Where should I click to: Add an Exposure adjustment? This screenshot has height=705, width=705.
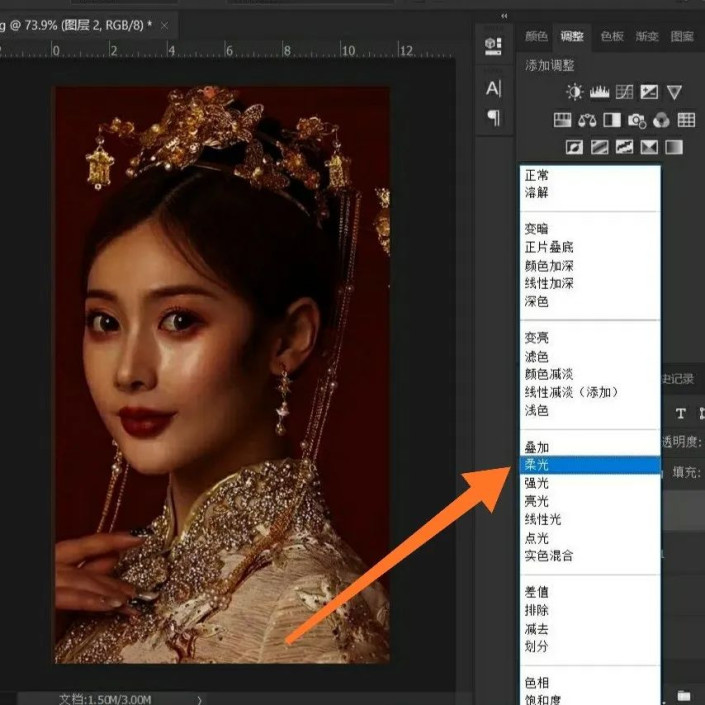pyautogui.click(x=649, y=92)
